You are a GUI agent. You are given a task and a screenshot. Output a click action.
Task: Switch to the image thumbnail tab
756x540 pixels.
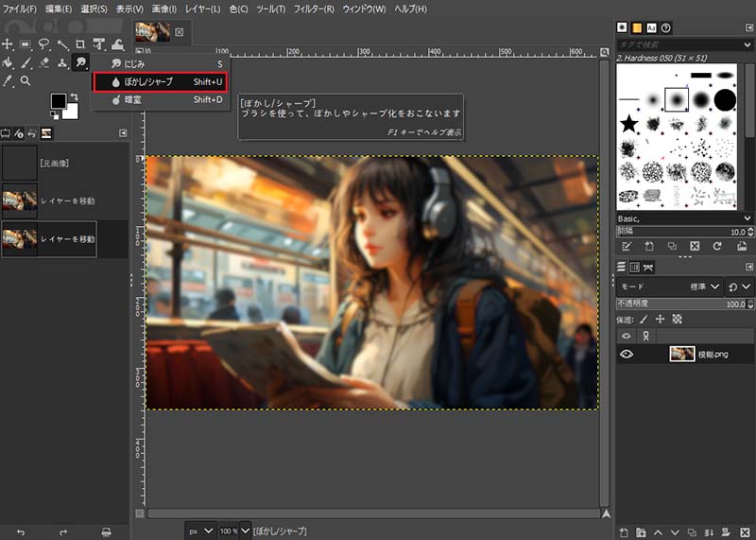(152, 31)
